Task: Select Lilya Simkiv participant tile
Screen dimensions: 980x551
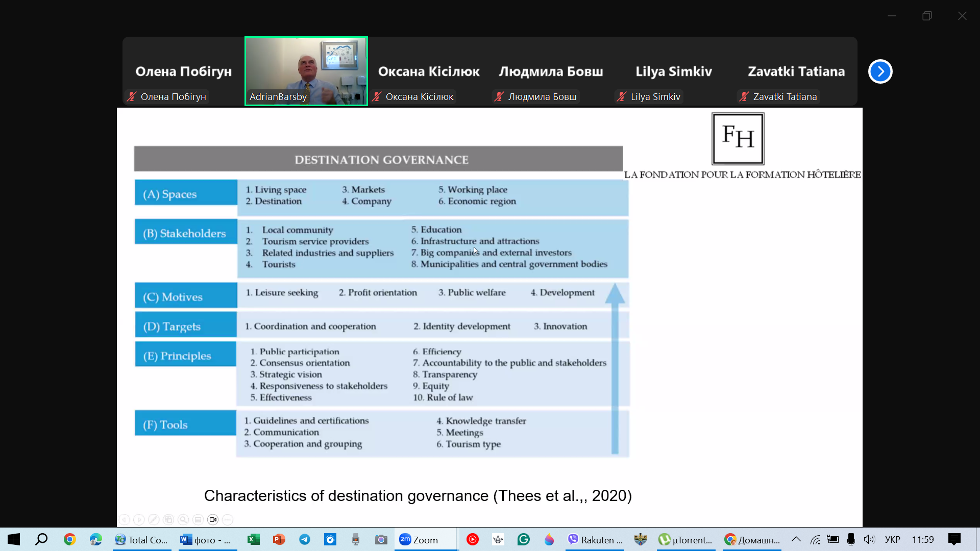Action: 673,71
